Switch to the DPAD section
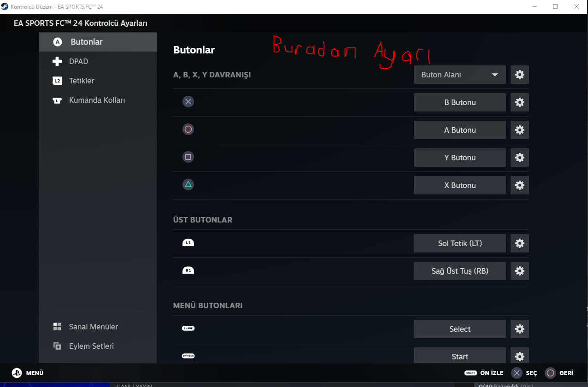The height and width of the screenshot is (387, 588). 98,61
